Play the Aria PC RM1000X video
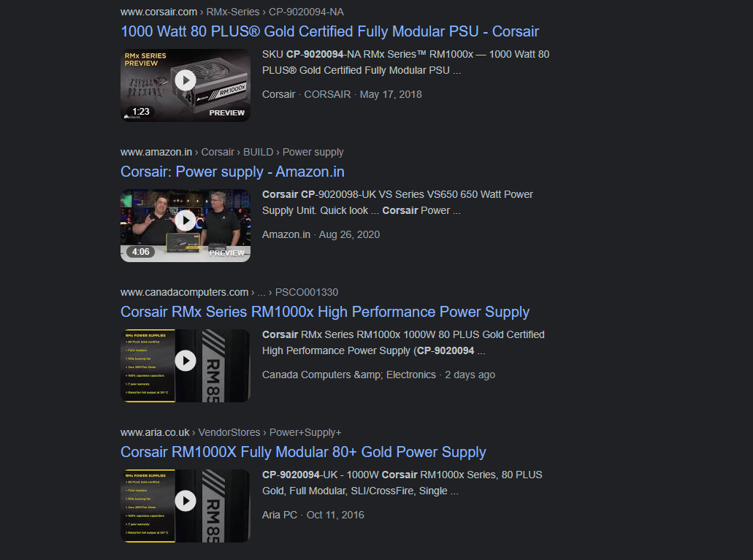This screenshot has width=753, height=560. point(186,501)
